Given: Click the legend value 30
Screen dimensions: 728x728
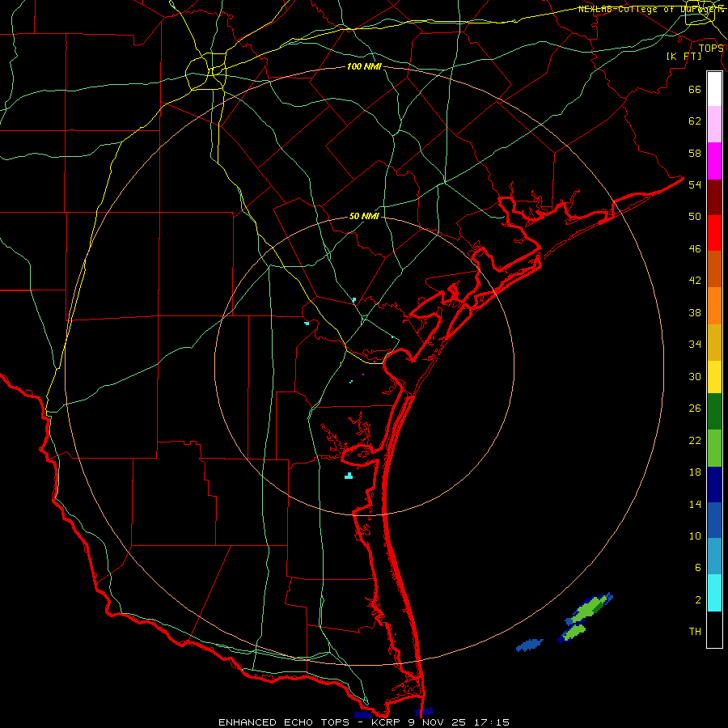Looking at the screenshot, I should pyautogui.click(x=695, y=376).
